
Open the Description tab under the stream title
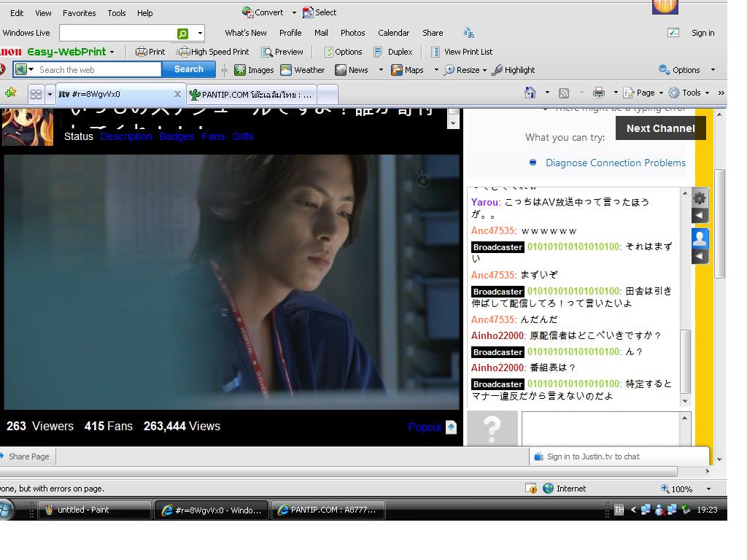(126, 136)
